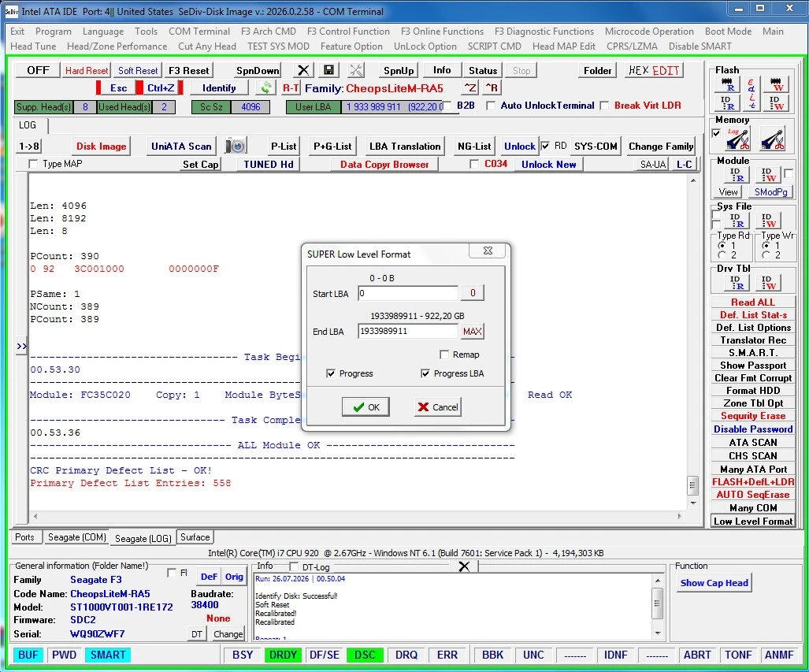809x672 pixels.
Task: Click the log area vertical scrollbar thumb
Action: tap(693, 485)
